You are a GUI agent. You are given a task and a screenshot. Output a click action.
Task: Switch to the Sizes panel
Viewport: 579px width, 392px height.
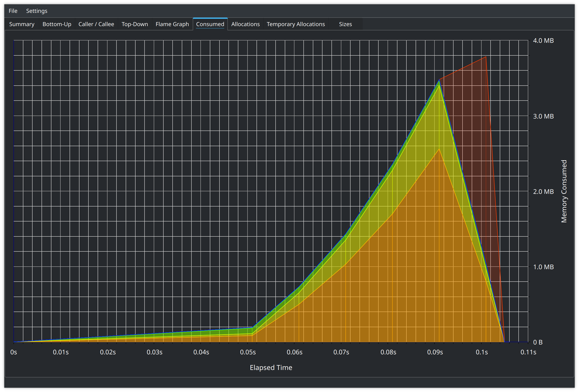click(346, 24)
